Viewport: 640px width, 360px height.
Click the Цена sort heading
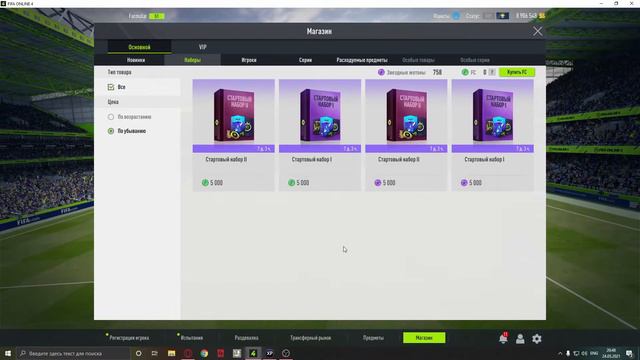[x=113, y=102]
